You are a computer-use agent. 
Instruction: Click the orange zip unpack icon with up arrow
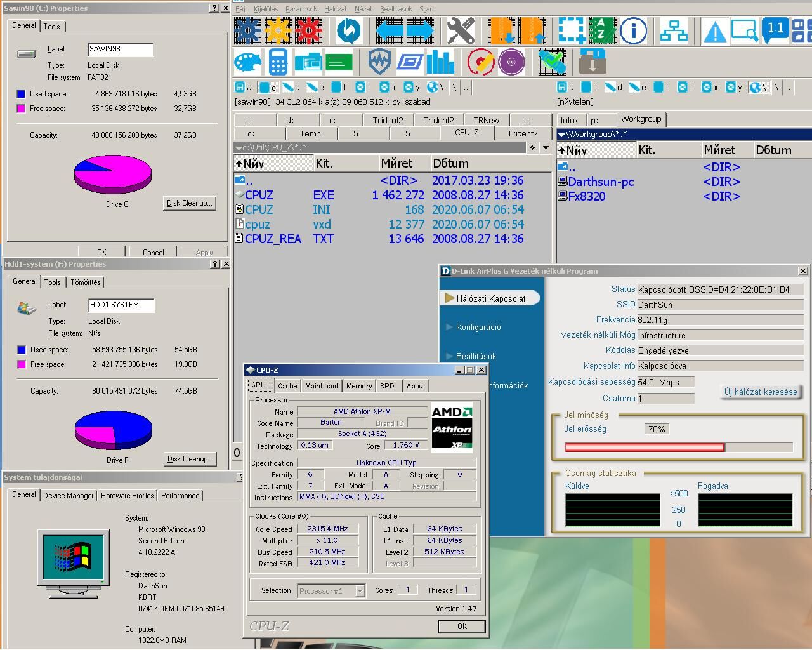pos(532,30)
